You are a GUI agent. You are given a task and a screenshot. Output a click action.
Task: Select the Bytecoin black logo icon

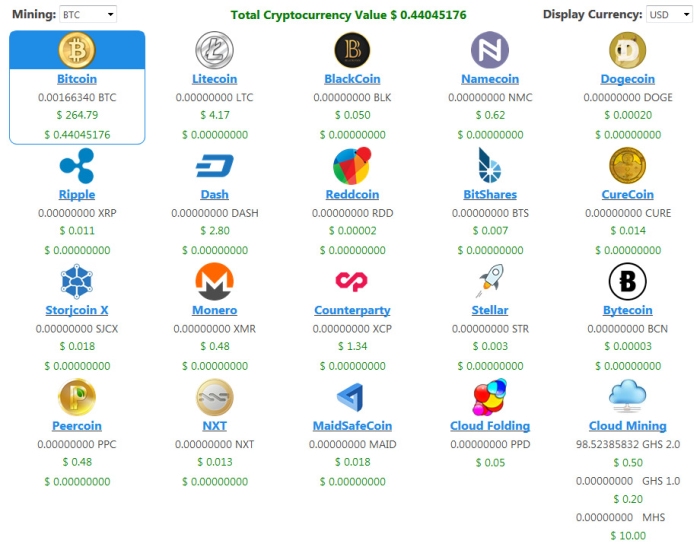coord(627,282)
